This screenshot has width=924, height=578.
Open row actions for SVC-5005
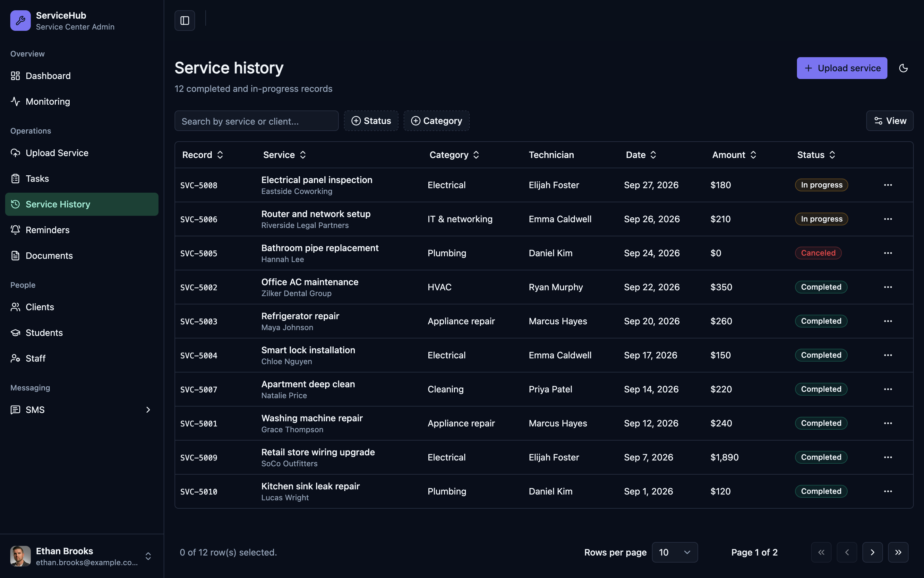tap(888, 253)
